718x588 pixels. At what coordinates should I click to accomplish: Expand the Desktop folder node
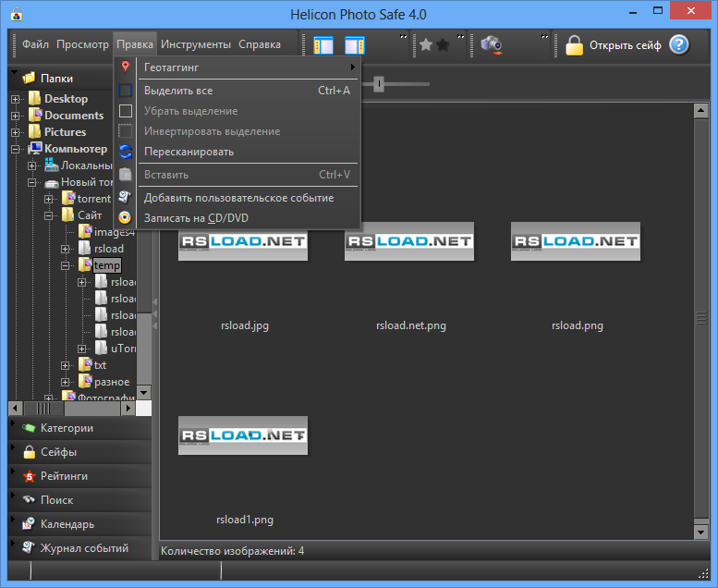click(15, 99)
